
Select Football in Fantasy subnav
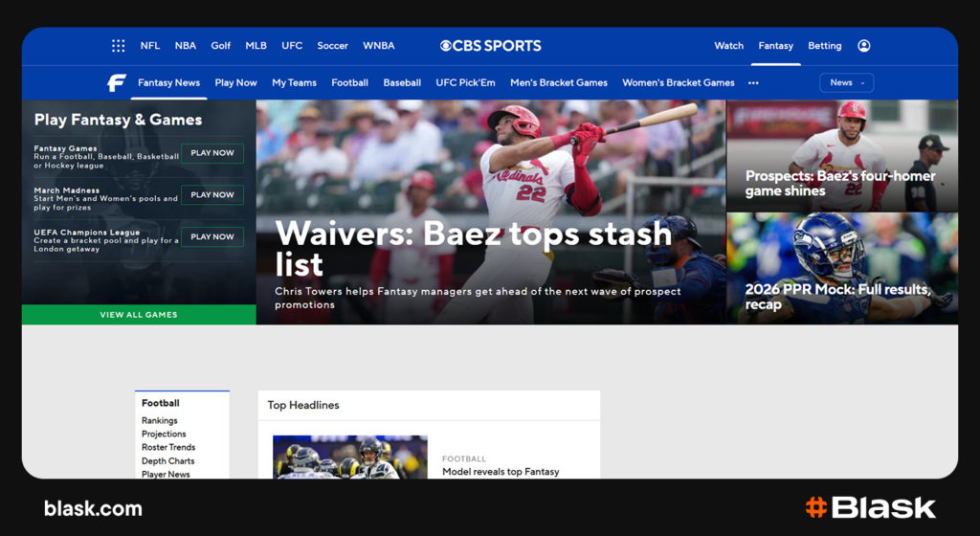[349, 82]
